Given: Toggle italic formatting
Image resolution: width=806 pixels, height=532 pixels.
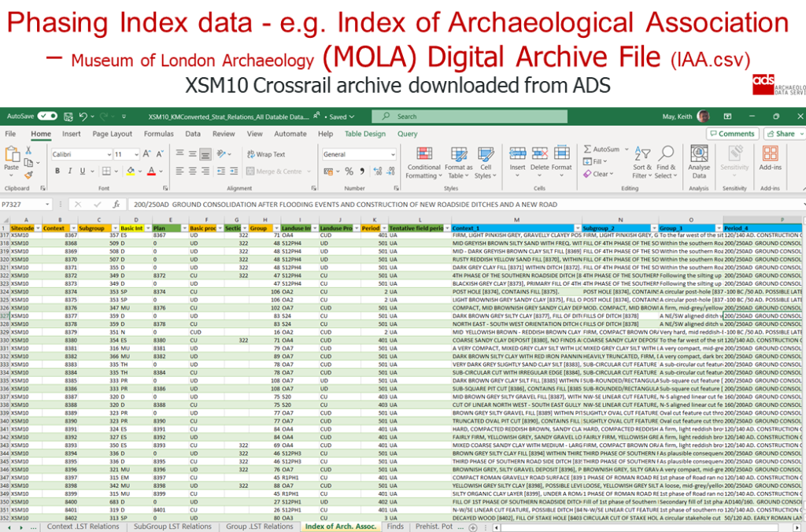Looking at the screenshot, I should [70, 170].
